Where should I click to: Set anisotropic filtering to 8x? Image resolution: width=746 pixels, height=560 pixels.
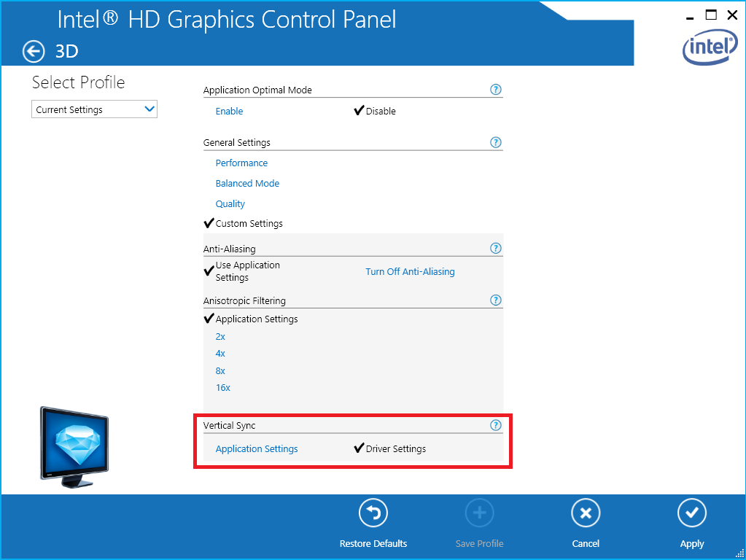point(219,371)
